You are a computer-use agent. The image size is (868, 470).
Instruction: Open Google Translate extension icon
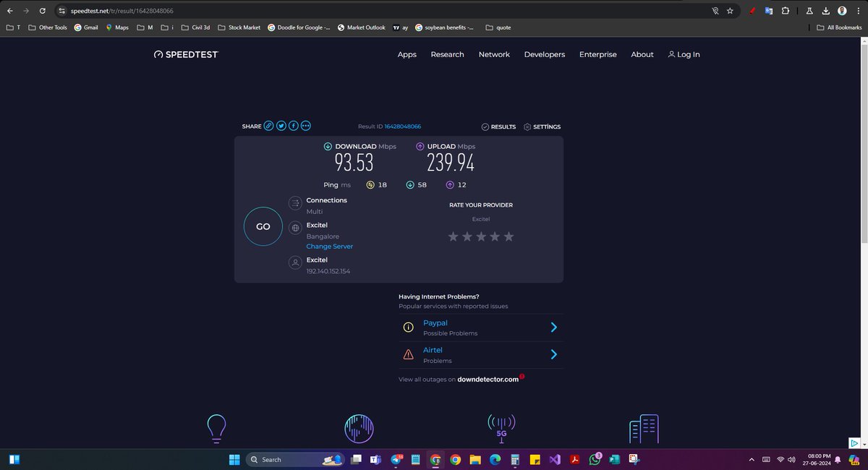[x=769, y=11]
